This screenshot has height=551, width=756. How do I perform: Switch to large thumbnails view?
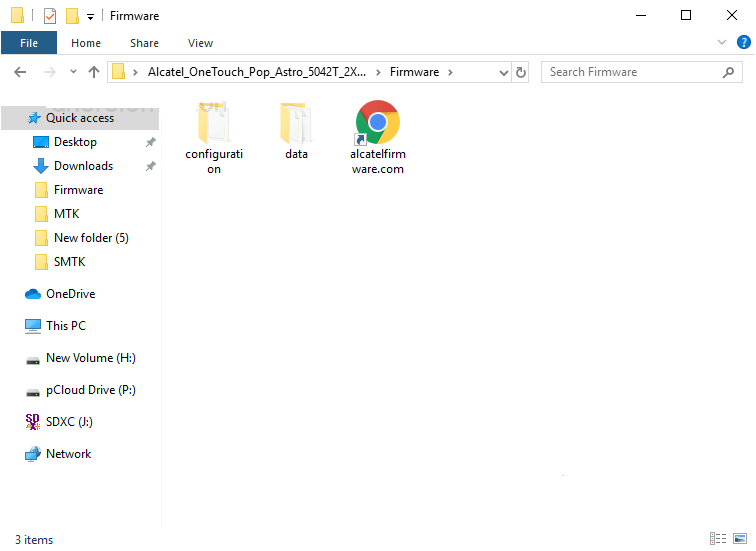(x=739, y=539)
